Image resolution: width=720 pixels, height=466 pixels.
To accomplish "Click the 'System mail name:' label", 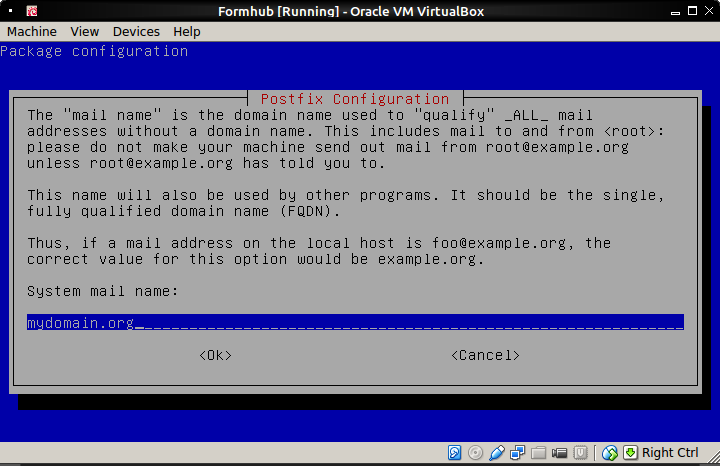I will pos(103,291).
